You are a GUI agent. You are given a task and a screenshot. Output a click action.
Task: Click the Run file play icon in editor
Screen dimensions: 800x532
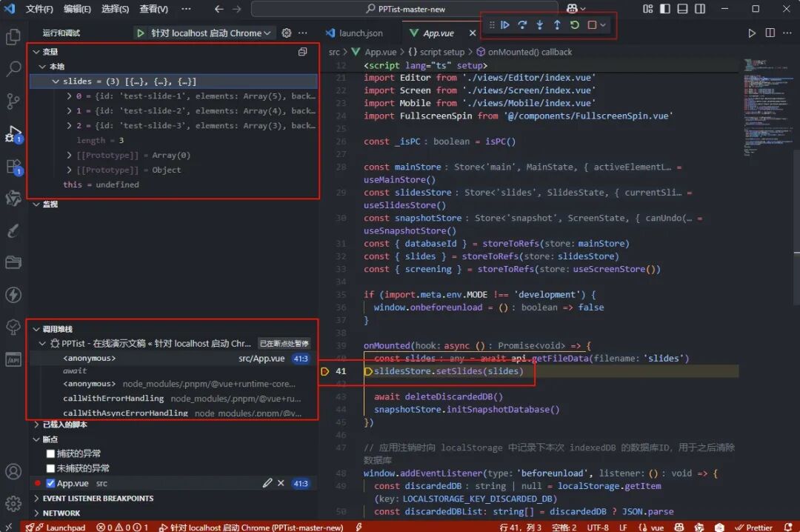click(x=752, y=33)
